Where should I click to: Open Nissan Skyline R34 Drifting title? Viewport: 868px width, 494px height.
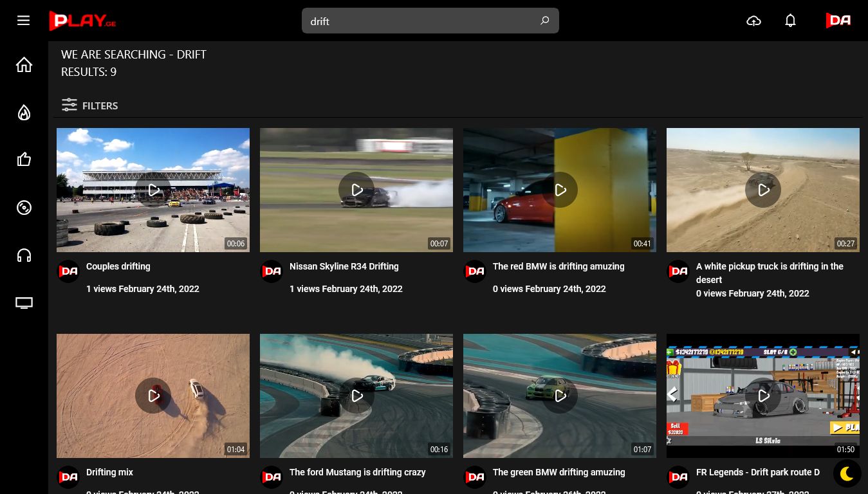point(344,266)
